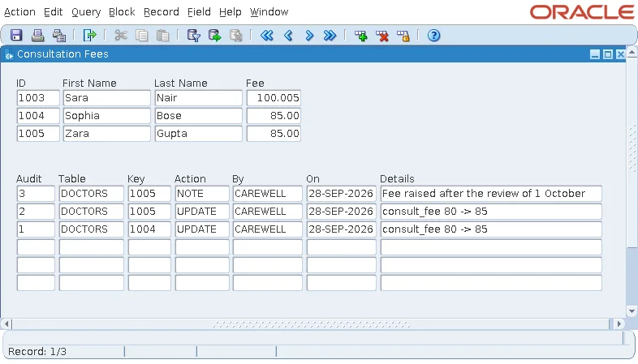Screen dimensions: 638x364
Task: Click the Key field containing 1004 in audit
Action: 149,229
